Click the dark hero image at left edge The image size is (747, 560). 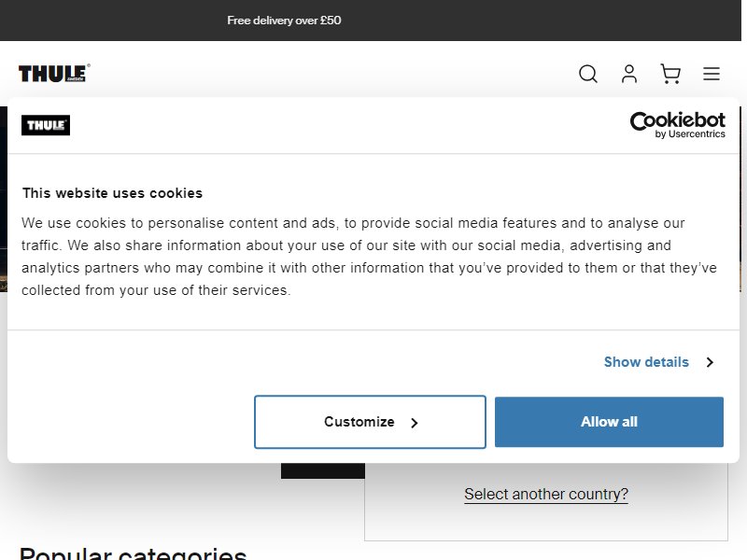[x=4, y=199]
